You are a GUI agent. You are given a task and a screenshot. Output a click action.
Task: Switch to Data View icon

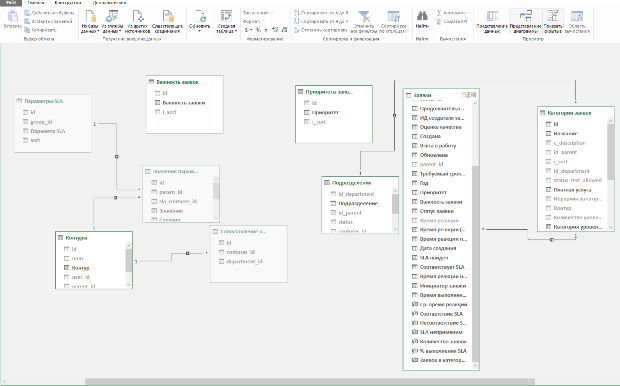pos(492,17)
